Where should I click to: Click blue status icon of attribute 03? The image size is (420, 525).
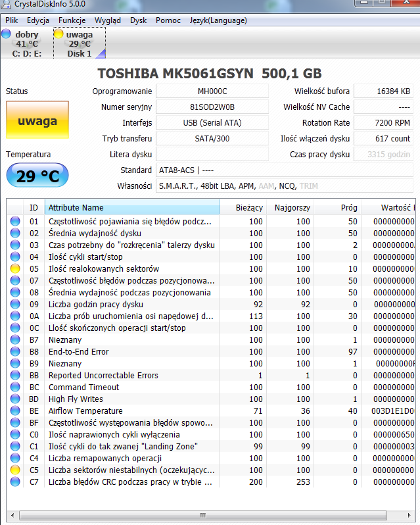pyautogui.click(x=15, y=245)
